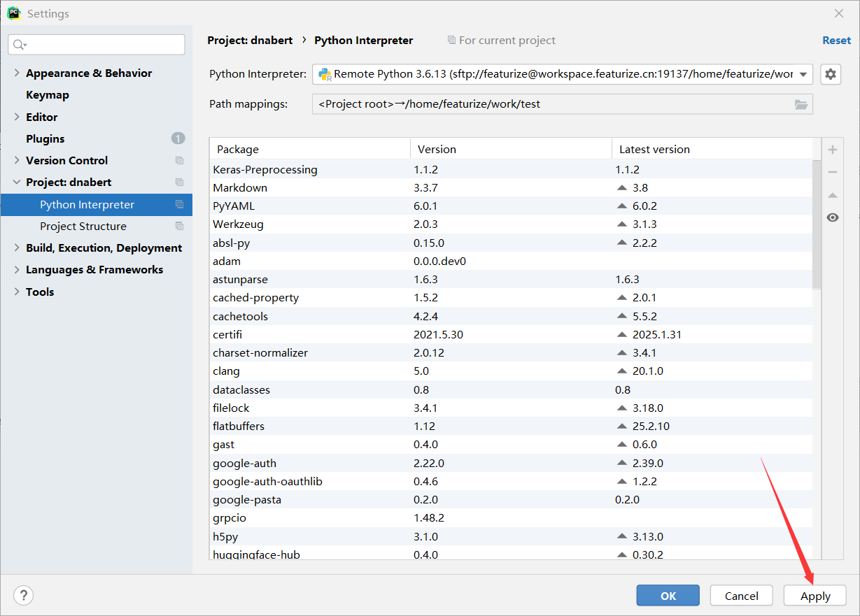Click project-level icon beside Project: dnabert
This screenshot has height=616, width=860.
(x=179, y=182)
